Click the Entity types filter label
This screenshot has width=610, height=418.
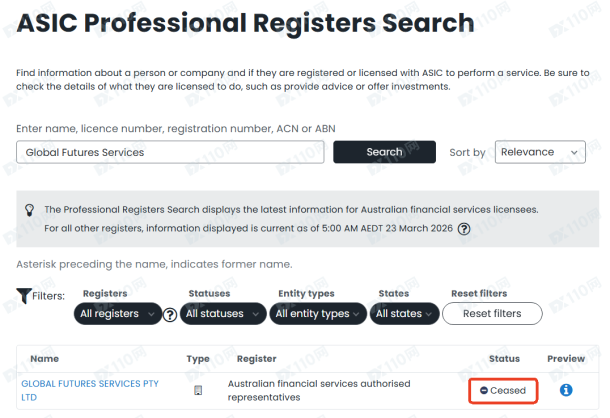click(306, 294)
